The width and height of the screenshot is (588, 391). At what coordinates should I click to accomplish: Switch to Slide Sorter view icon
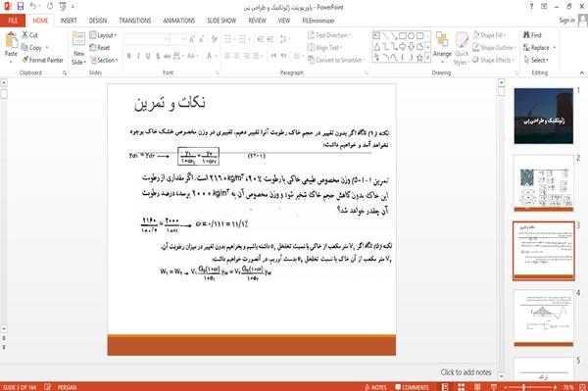[x=461, y=387]
